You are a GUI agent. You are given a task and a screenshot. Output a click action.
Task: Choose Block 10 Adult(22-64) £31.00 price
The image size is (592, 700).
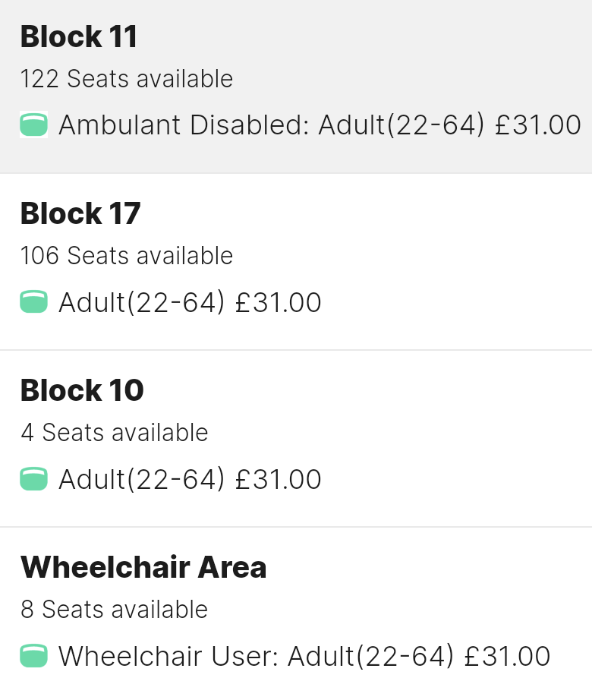pyautogui.click(x=190, y=479)
